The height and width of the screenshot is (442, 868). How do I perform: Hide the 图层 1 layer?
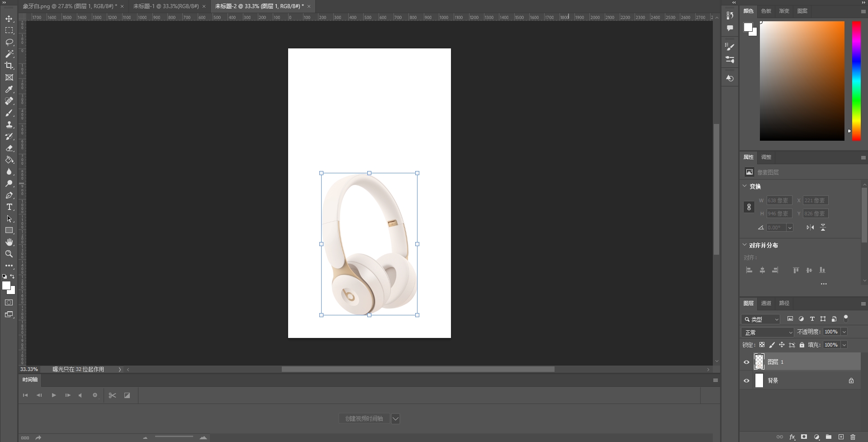[x=747, y=362]
